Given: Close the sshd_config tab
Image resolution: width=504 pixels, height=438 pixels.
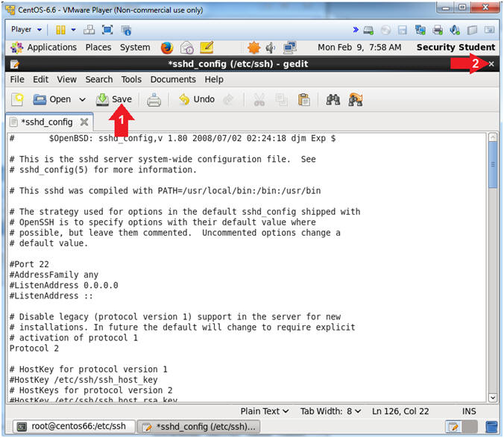Looking at the screenshot, I should pos(84,122).
